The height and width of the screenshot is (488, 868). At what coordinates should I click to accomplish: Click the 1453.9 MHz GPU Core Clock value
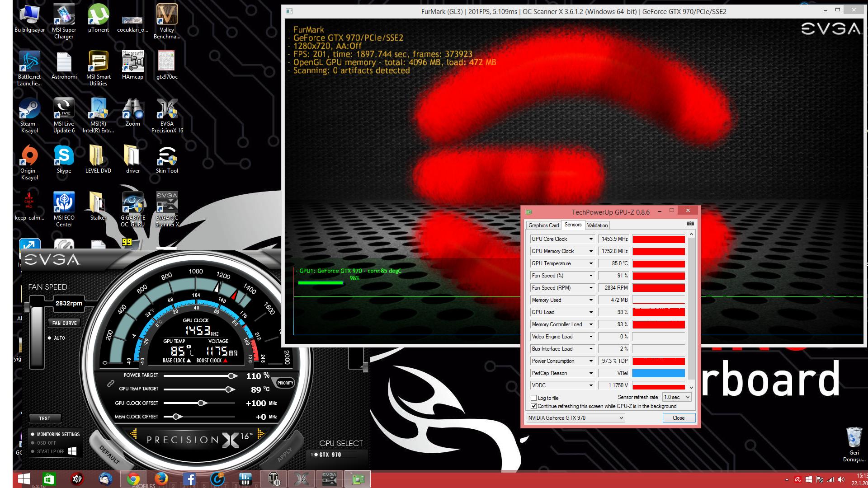[614, 239]
